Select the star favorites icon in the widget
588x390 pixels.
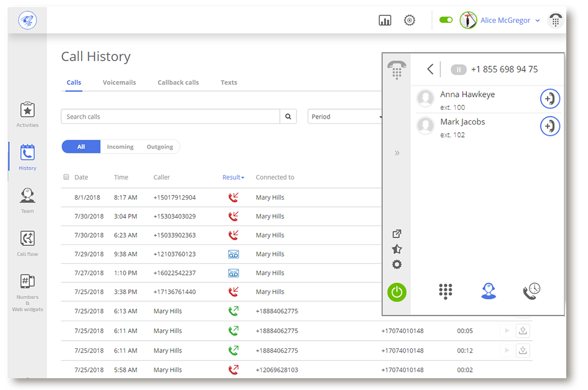point(397,249)
